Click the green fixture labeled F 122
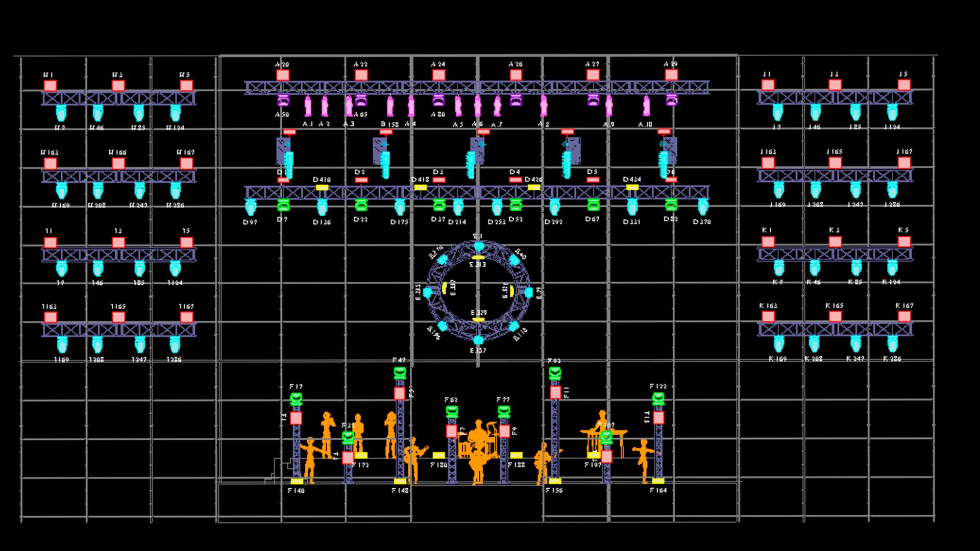 click(658, 398)
